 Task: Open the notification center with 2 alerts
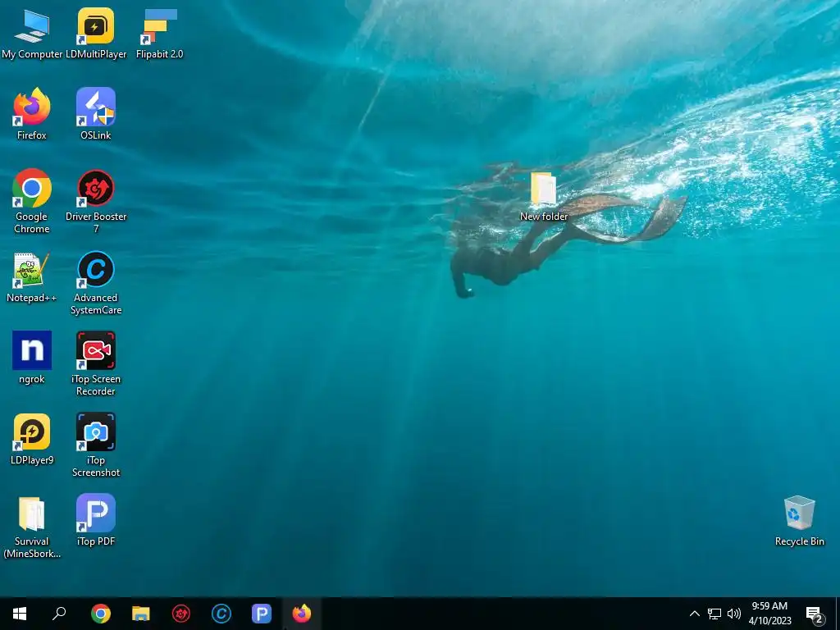point(815,614)
